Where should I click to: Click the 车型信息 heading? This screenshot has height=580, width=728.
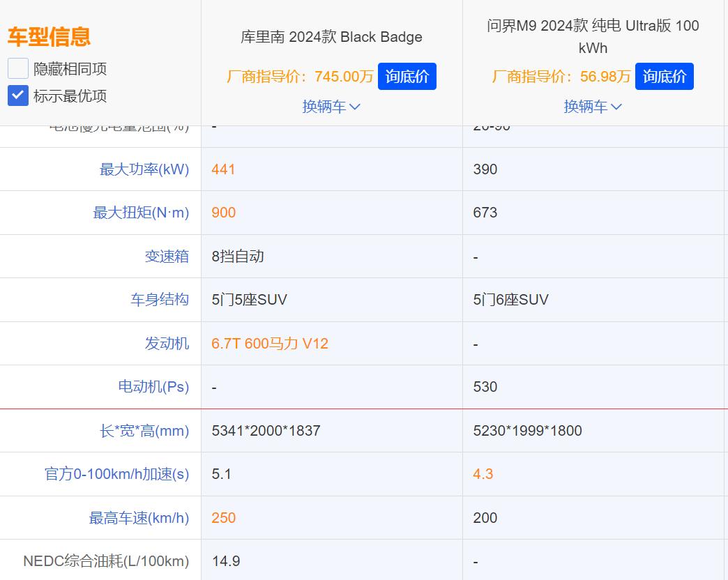coord(49,37)
